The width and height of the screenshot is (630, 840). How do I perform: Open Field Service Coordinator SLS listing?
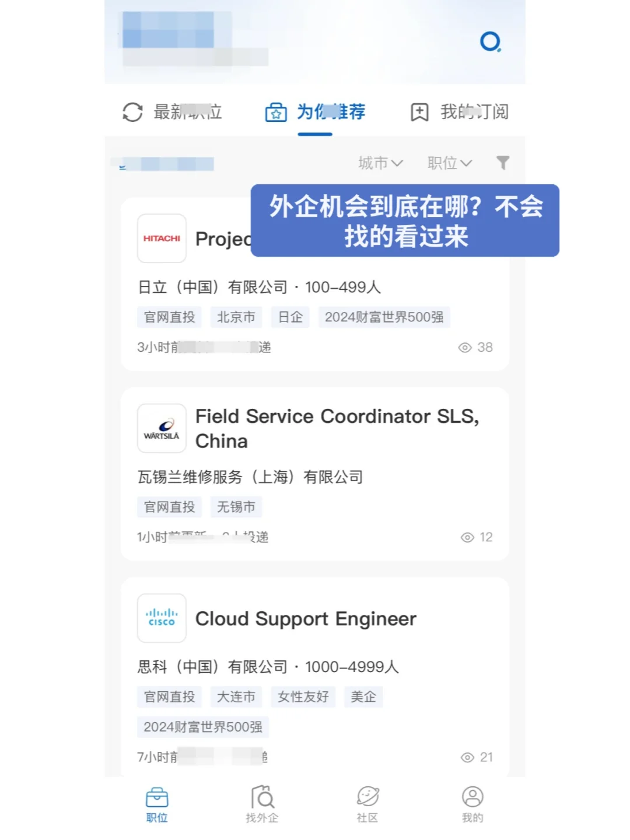pyautogui.click(x=337, y=429)
